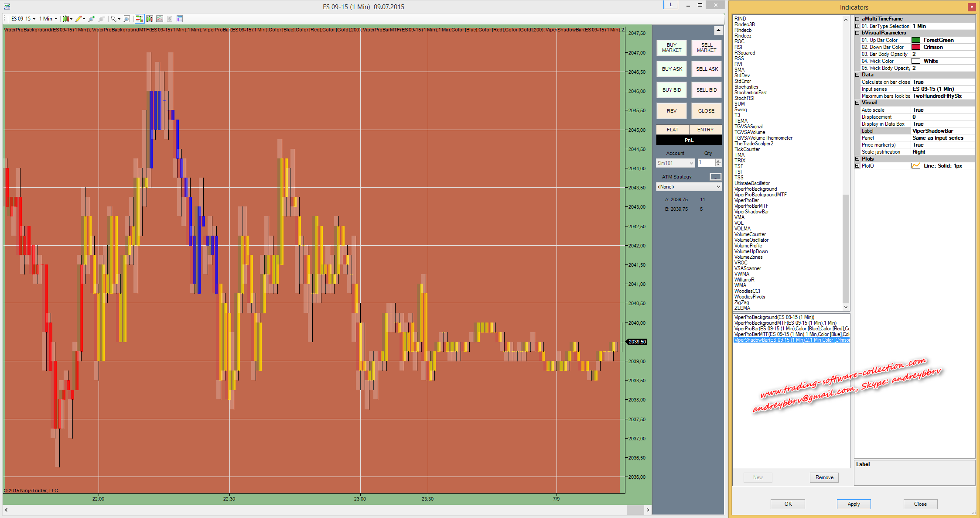Increase quantity with the Qty up arrow
The height and width of the screenshot is (518, 980).
718,161
